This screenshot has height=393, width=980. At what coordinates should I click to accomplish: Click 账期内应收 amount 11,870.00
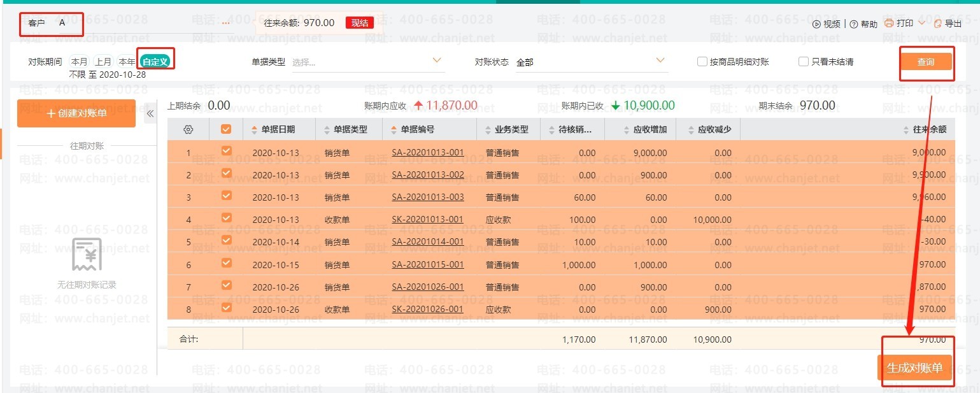(x=451, y=106)
